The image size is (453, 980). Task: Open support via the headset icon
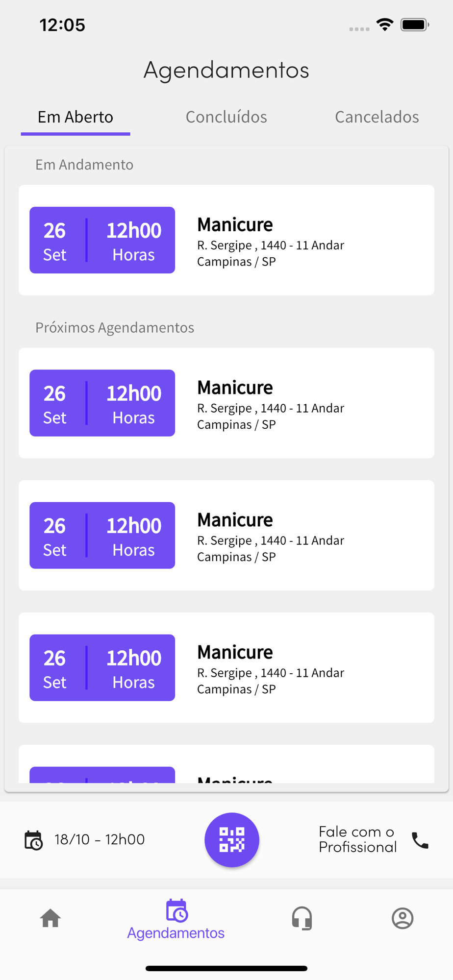click(x=302, y=918)
